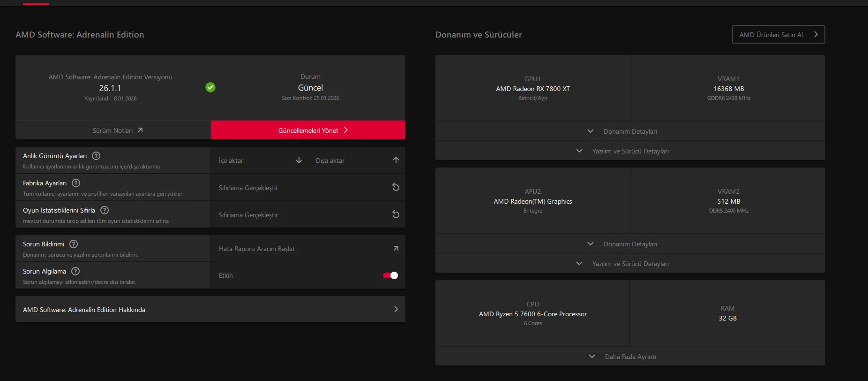
Task: Click the AMD Ürünleri Satın Al button
Action: point(778,34)
